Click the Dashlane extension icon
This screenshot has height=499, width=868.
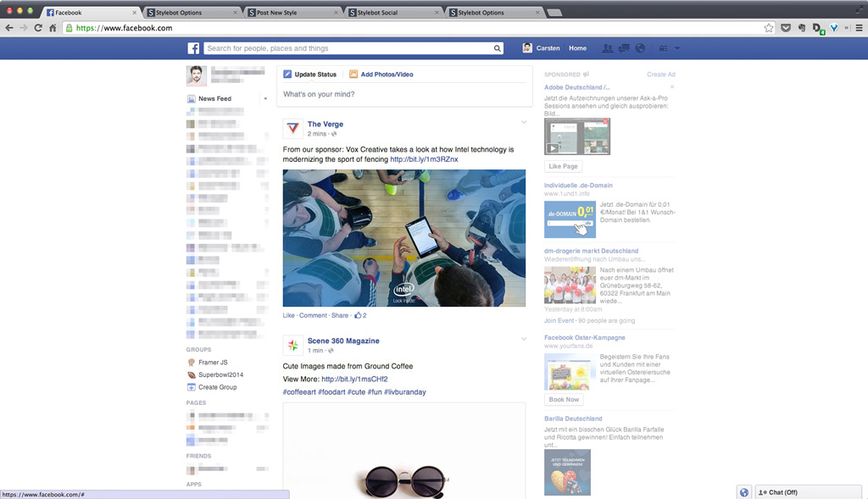click(818, 28)
